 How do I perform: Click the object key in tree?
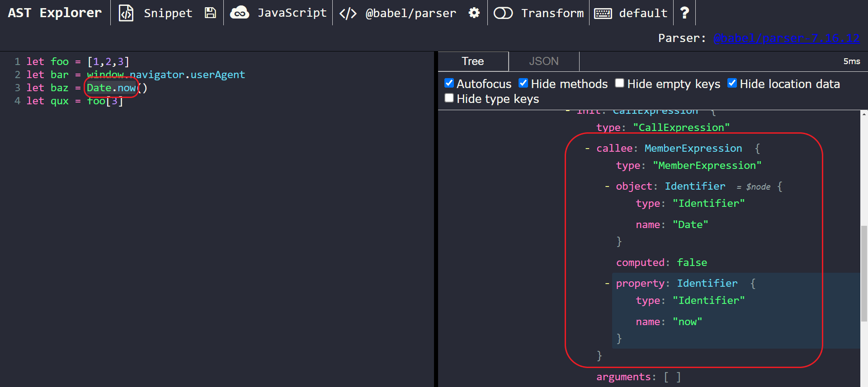(634, 187)
